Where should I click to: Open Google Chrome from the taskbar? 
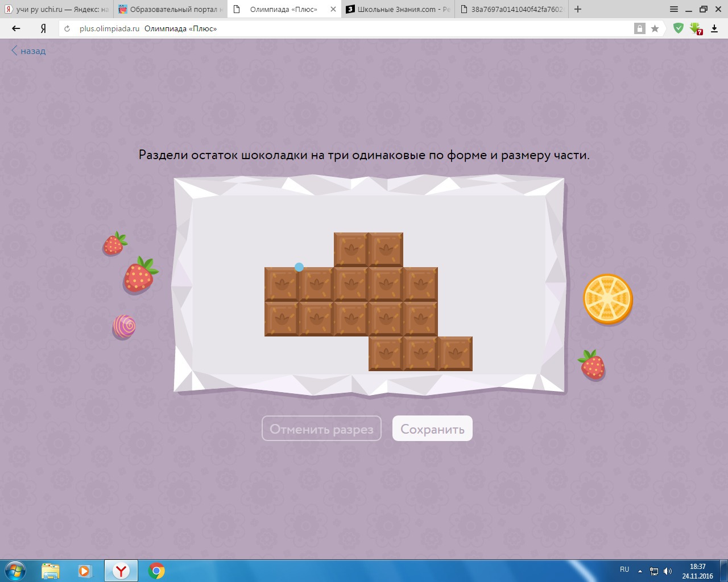click(156, 571)
